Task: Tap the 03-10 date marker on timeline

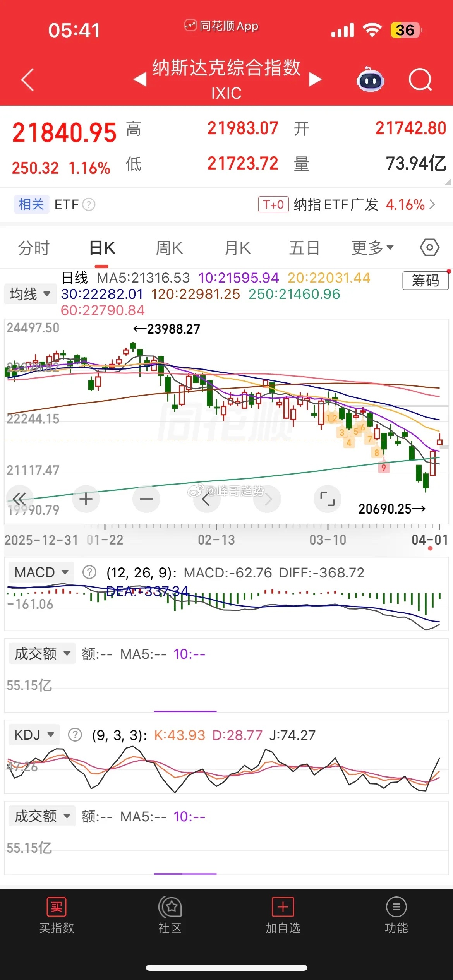Action: 328,540
